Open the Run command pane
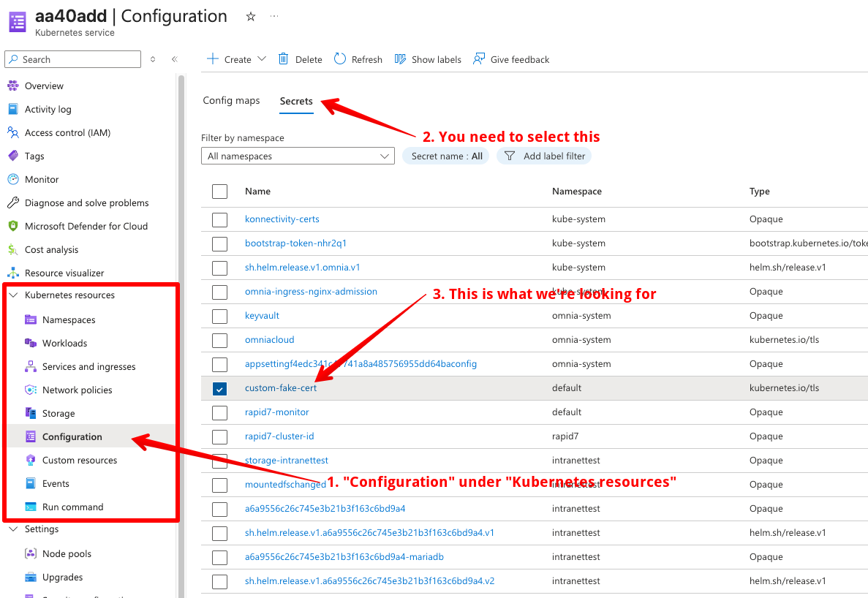 [71, 507]
